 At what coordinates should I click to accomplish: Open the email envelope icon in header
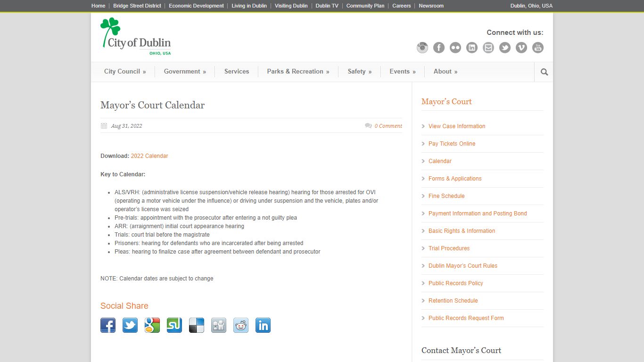coord(488,48)
